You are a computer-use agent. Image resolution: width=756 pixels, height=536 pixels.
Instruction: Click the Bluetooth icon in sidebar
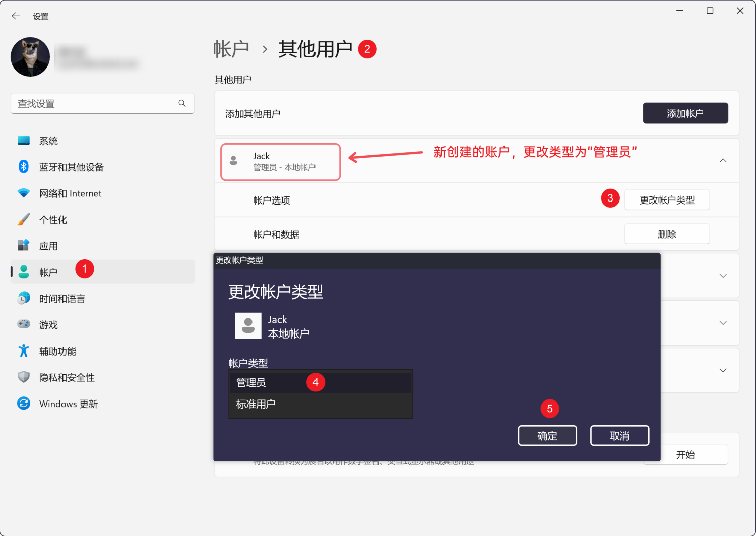pos(24,167)
